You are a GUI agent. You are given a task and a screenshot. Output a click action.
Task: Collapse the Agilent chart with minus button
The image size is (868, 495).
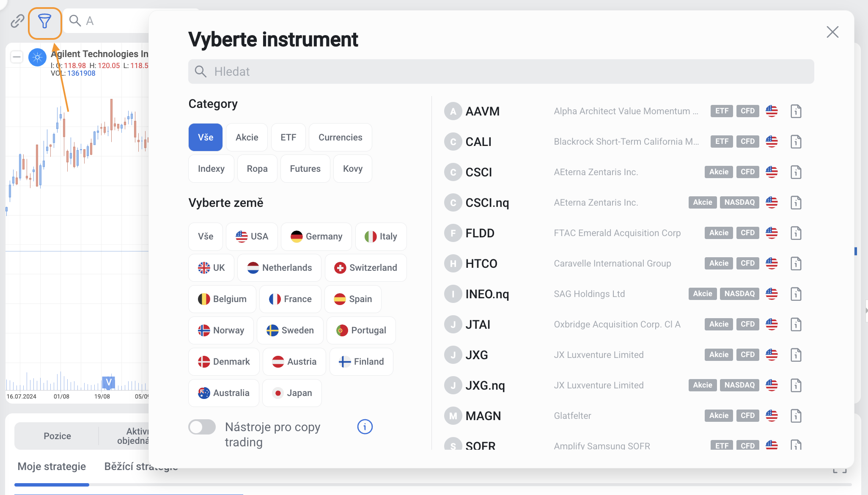[x=16, y=57]
